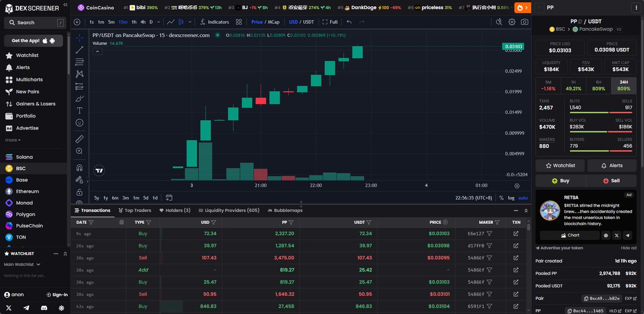Toggle chart denomination USD / USDT
The image size is (644, 314).
301,22
